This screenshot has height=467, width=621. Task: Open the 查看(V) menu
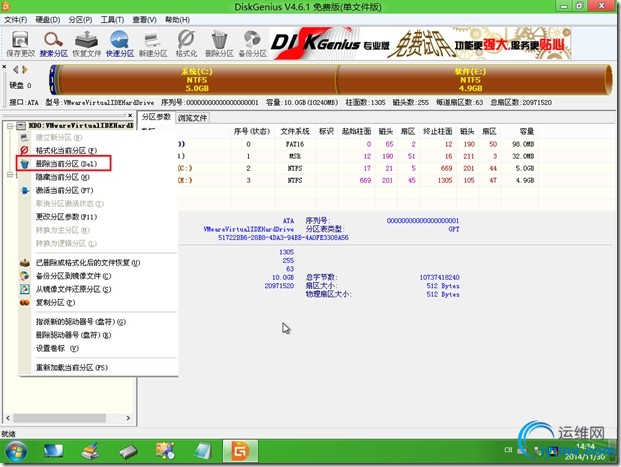tap(144, 19)
